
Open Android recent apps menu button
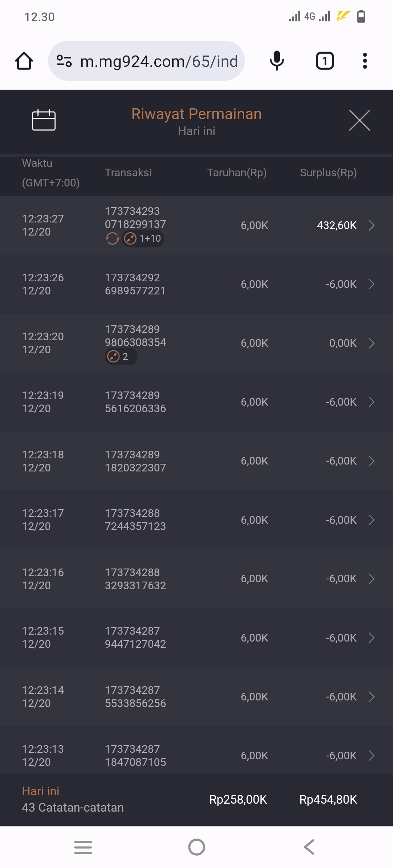tap(83, 847)
